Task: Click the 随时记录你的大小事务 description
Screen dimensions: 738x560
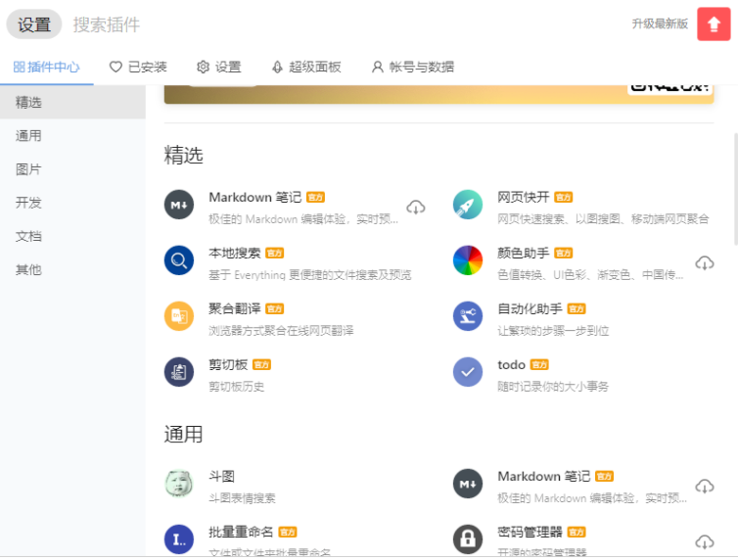Action: pos(553,387)
